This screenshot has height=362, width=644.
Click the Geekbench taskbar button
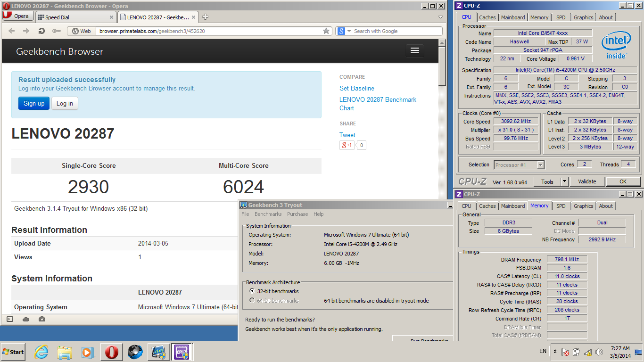point(159,352)
